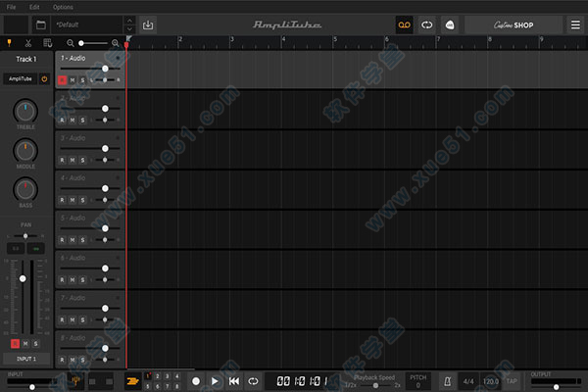Click the looper icon in top bar
Viewport: 588px width, 392px height.
tap(426, 25)
